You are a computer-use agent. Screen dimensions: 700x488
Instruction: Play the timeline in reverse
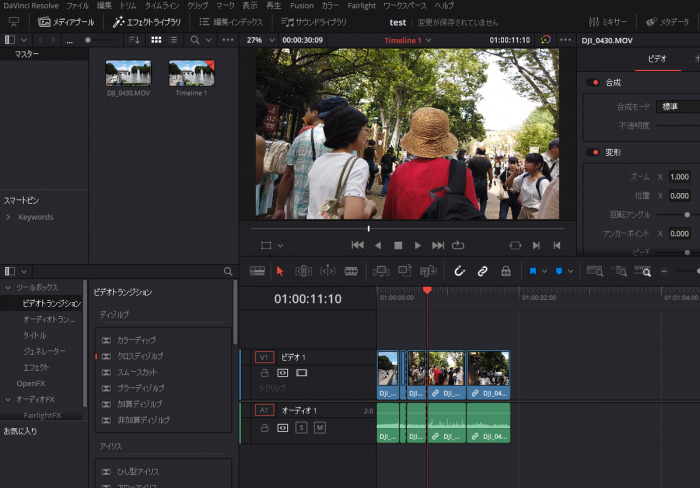(x=378, y=245)
